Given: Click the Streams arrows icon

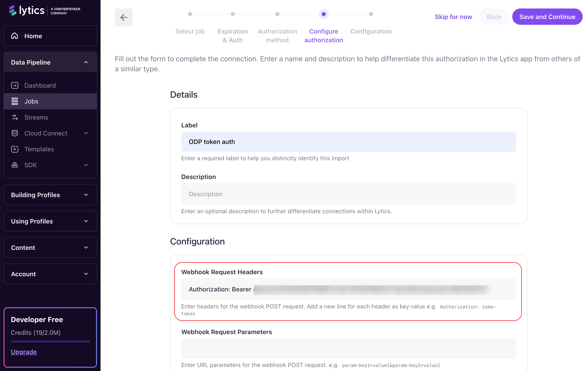Looking at the screenshot, I should (15, 117).
